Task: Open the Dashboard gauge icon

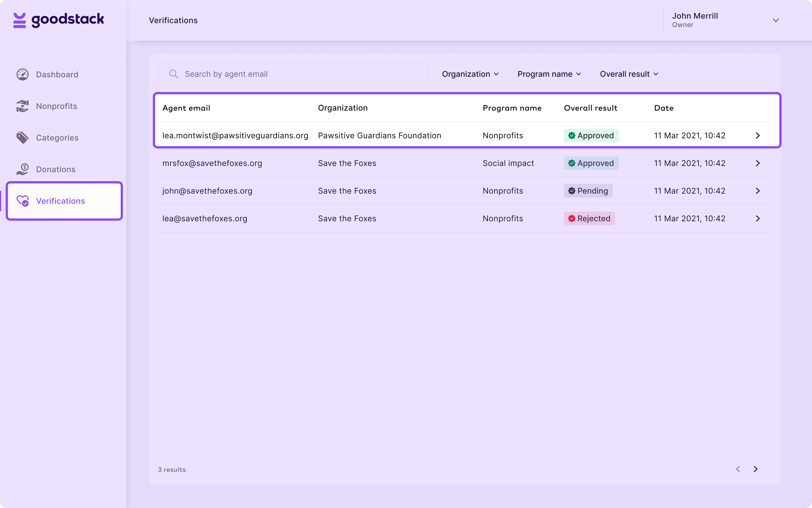Action: pos(23,75)
